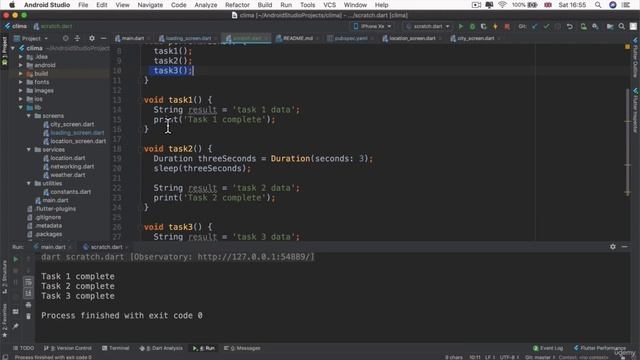This screenshot has height=360, width=640.
Task: Open SDK Manager icon in the toolbar
Action: click(596, 27)
